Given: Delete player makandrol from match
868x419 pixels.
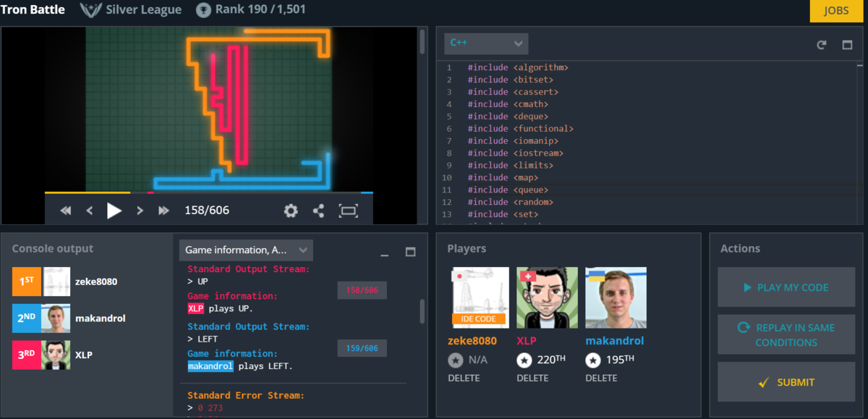Looking at the screenshot, I should click(x=601, y=378).
